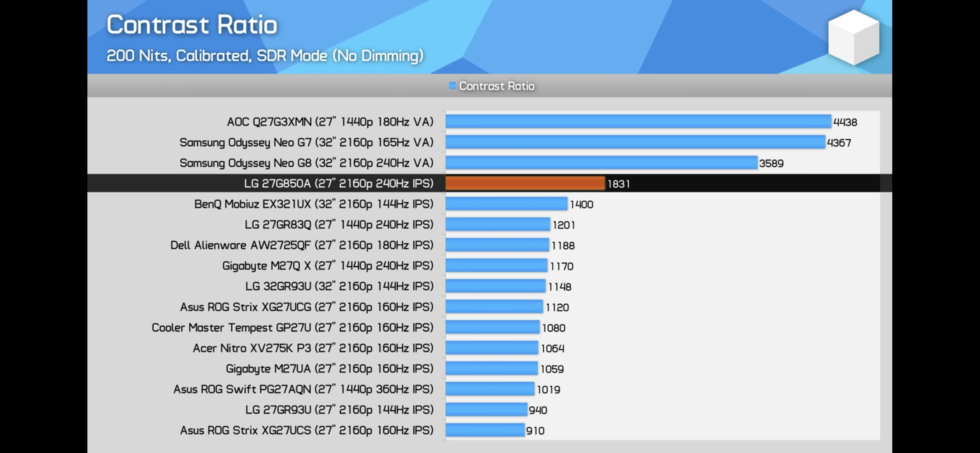Click the value 4367

tap(839, 143)
